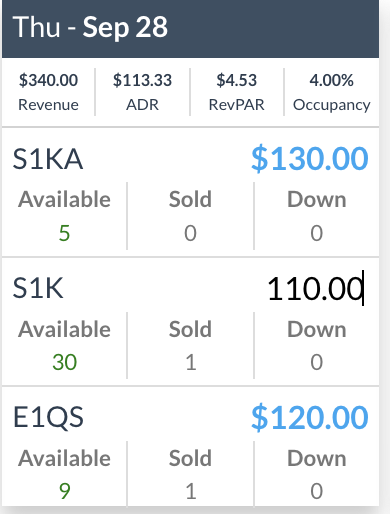
Task: Click the S1K room type name
Action: click(x=38, y=288)
